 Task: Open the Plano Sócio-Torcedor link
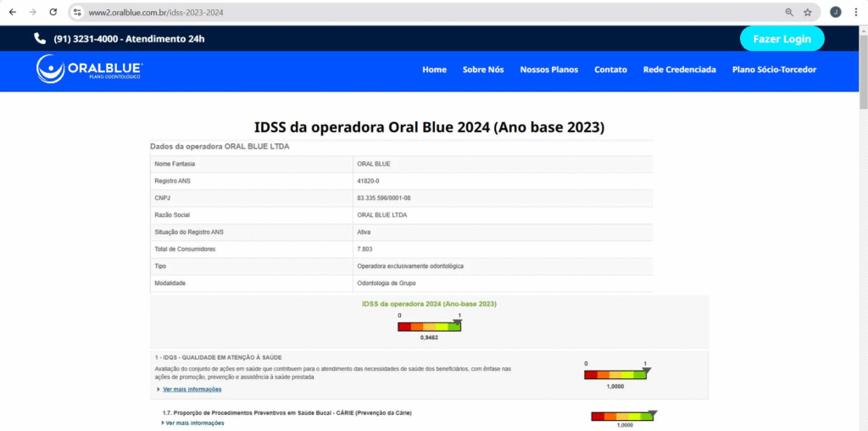pyautogui.click(x=774, y=70)
